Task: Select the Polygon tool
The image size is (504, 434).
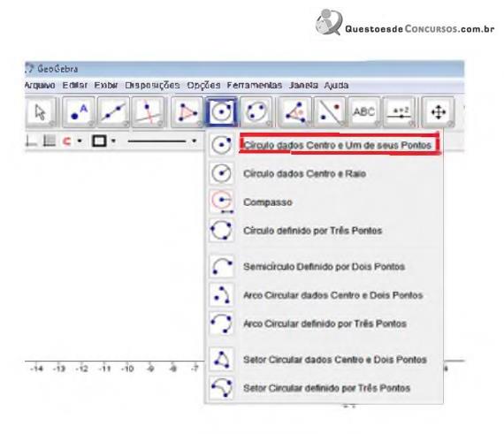Action: pyautogui.click(x=187, y=112)
